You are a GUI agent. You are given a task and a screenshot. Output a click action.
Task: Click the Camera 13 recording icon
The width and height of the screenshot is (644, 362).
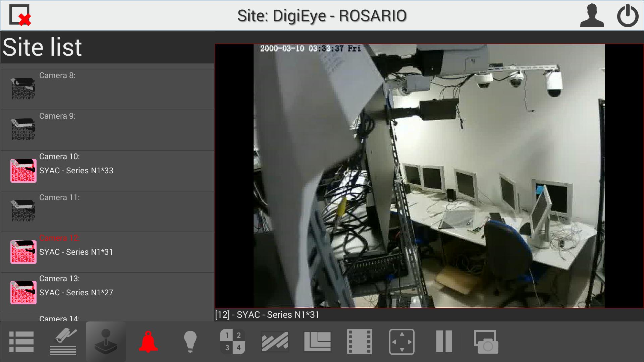[23, 293]
